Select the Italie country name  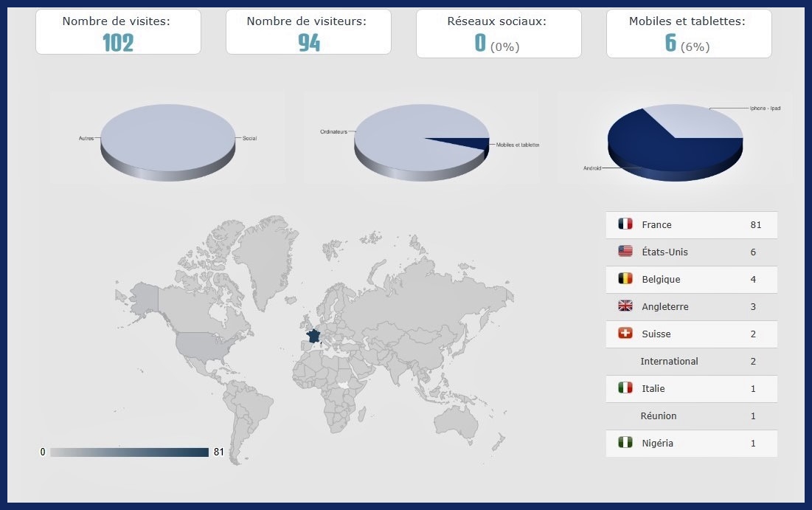[653, 389]
